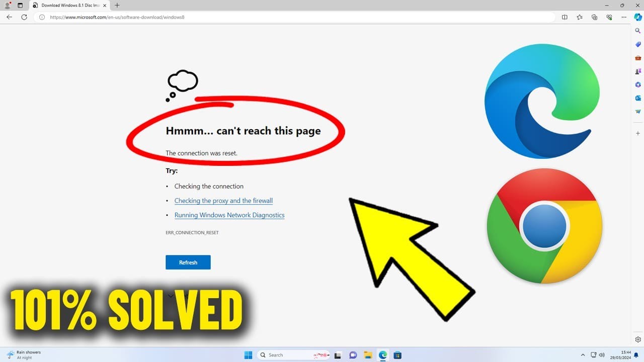Image resolution: width=644 pixels, height=362 pixels.
Task: Open File Explorer from taskbar
Action: 368,355
